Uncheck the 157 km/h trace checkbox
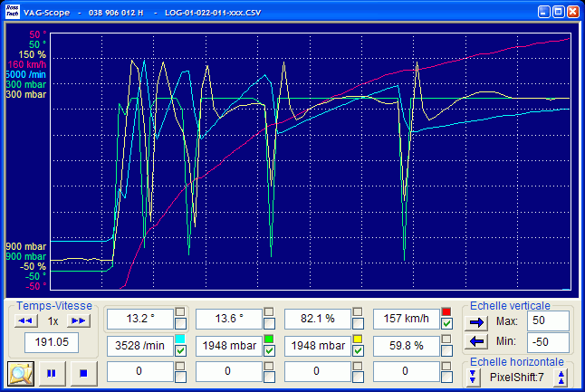This screenshot has height=392, width=585. point(446,324)
